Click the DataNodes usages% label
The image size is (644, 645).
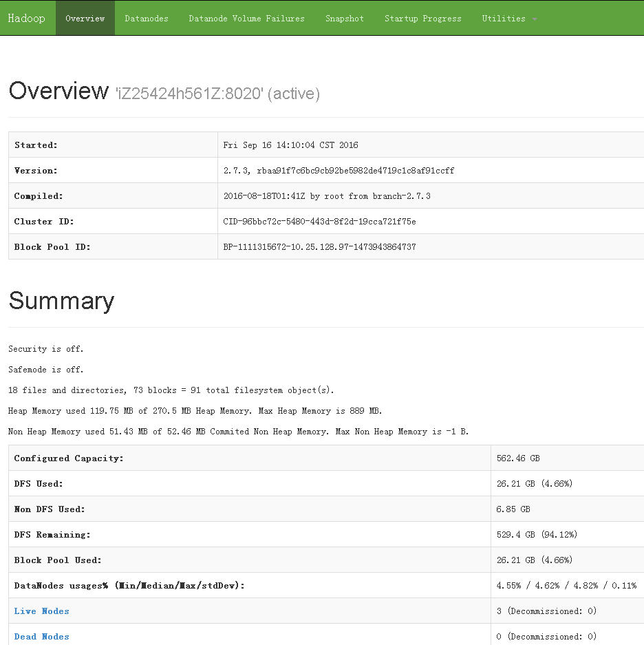click(x=129, y=586)
